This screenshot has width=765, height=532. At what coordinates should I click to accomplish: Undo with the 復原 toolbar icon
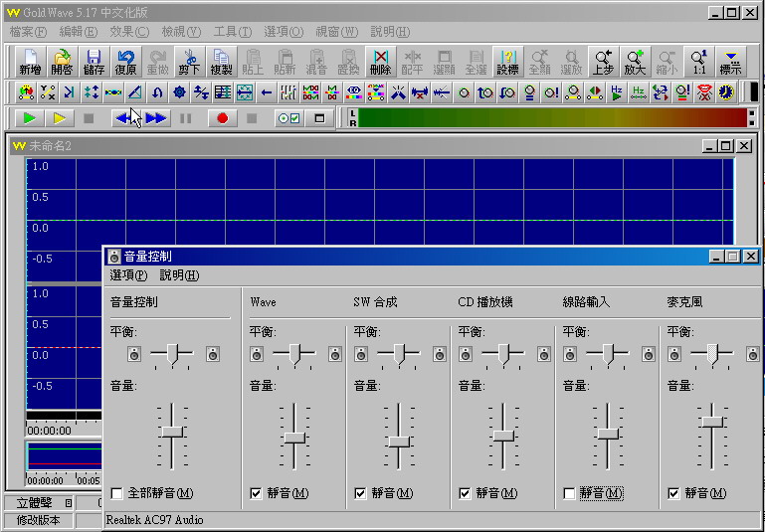coord(125,63)
